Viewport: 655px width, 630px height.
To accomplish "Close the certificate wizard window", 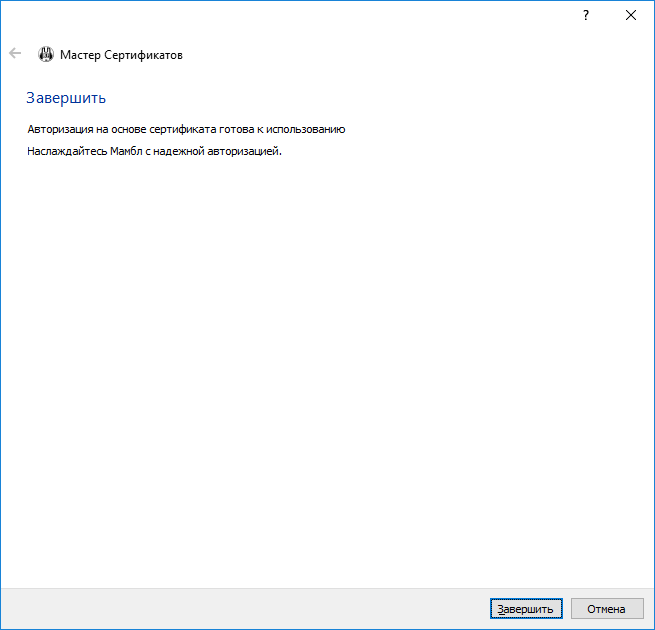I will [x=631, y=15].
